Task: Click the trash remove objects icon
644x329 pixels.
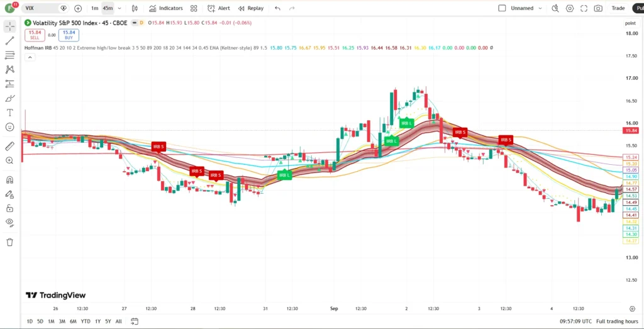Action: (x=10, y=242)
